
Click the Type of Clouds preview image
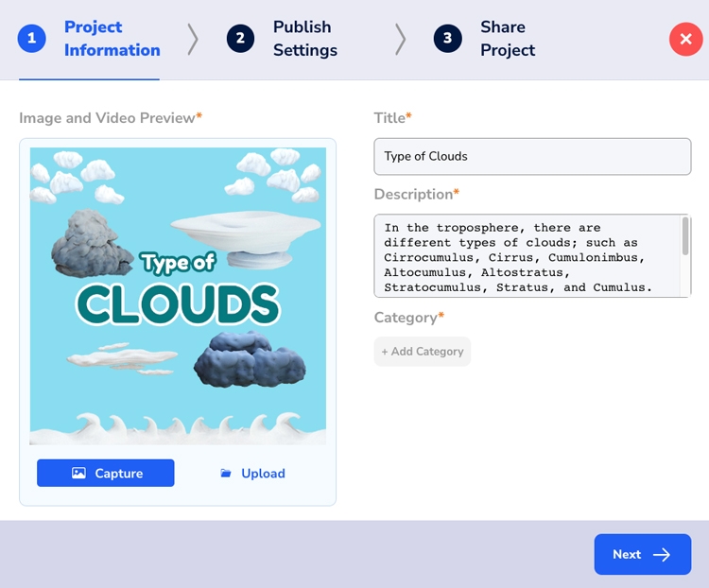pos(178,296)
